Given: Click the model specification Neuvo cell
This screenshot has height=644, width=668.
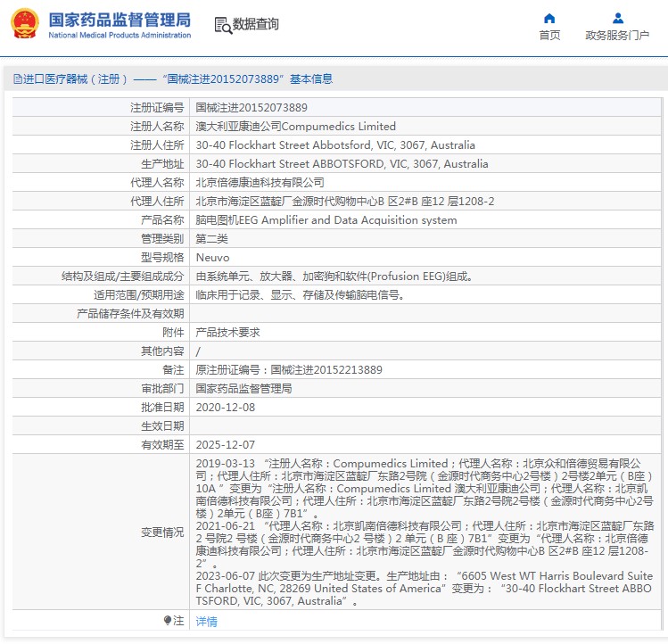Looking at the screenshot, I should pyautogui.click(x=212, y=258).
